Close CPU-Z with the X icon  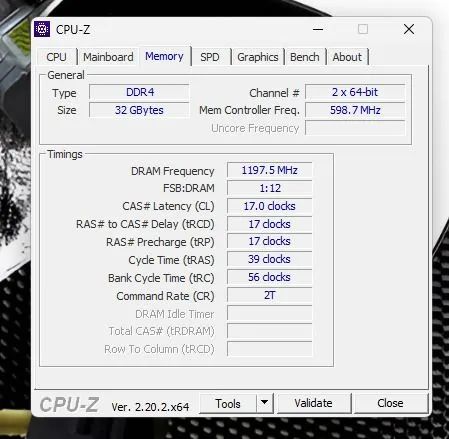point(409,29)
